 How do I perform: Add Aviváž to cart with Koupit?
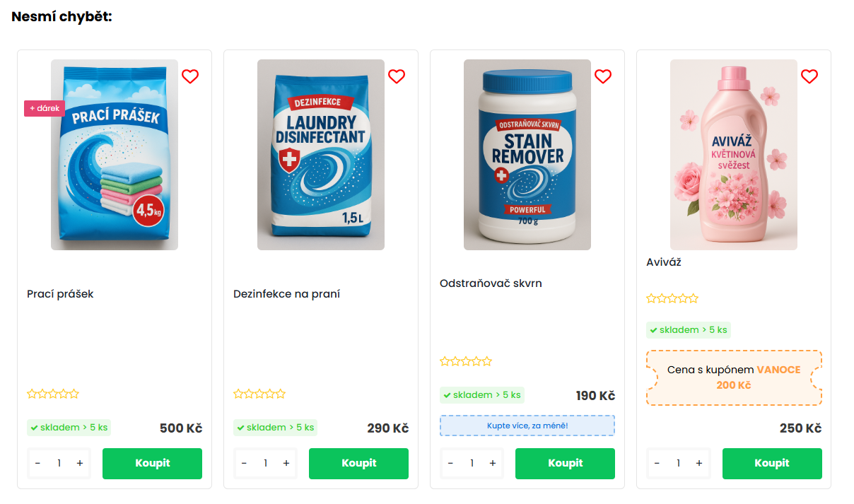coord(771,464)
